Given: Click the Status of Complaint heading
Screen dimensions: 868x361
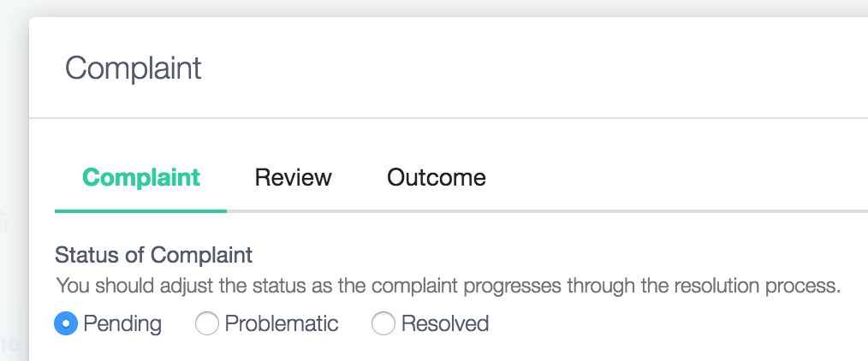Looking at the screenshot, I should pos(154,255).
